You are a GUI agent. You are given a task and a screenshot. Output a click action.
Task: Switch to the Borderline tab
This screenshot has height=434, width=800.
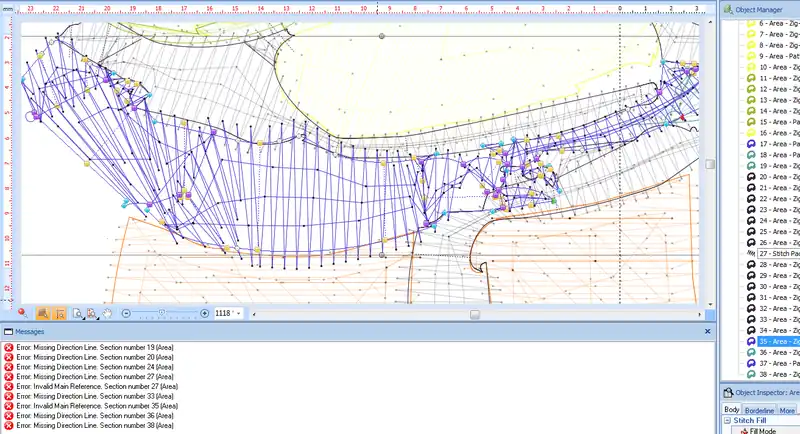pos(760,411)
